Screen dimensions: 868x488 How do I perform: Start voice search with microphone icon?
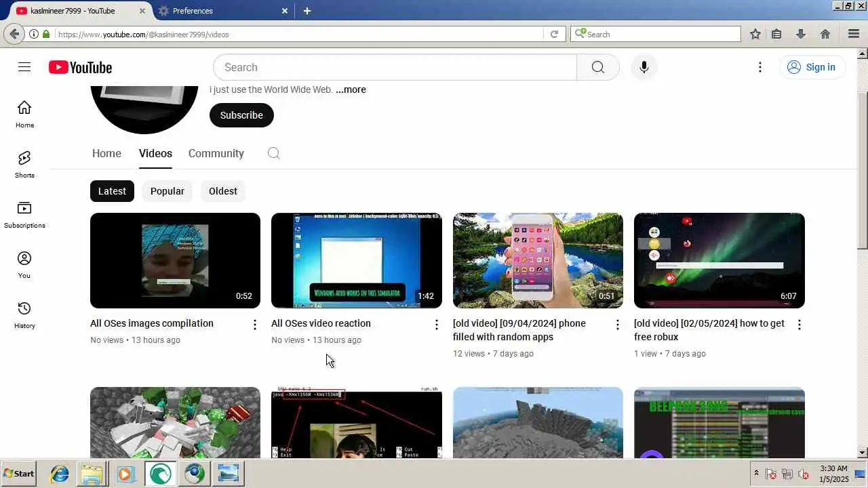pos(644,67)
